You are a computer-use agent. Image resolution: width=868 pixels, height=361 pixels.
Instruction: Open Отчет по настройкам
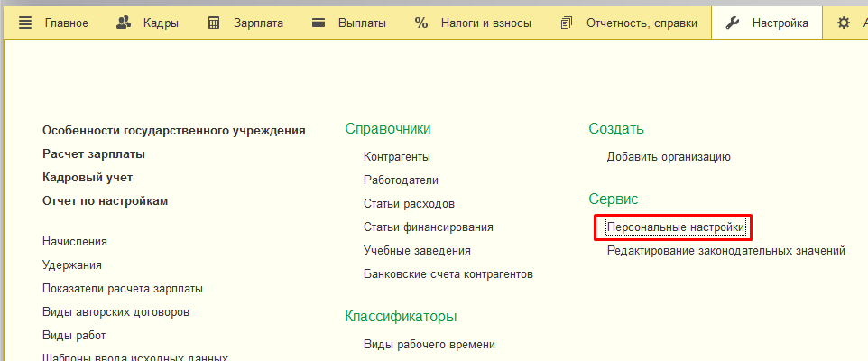[106, 201]
